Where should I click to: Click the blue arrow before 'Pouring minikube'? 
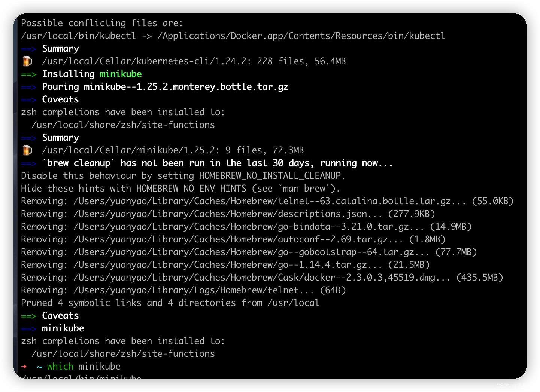point(29,87)
